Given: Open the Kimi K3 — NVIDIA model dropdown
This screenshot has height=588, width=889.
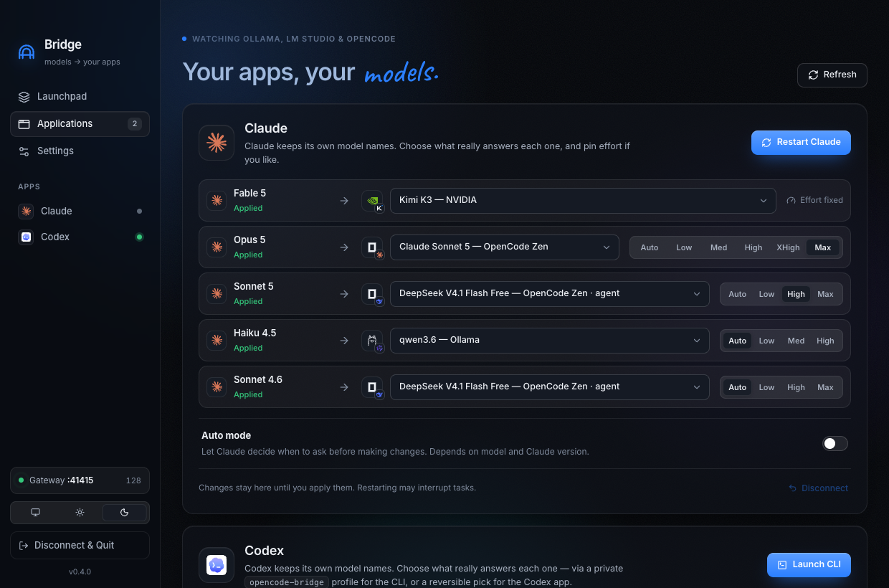Looking at the screenshot, I should pos(583,200).
